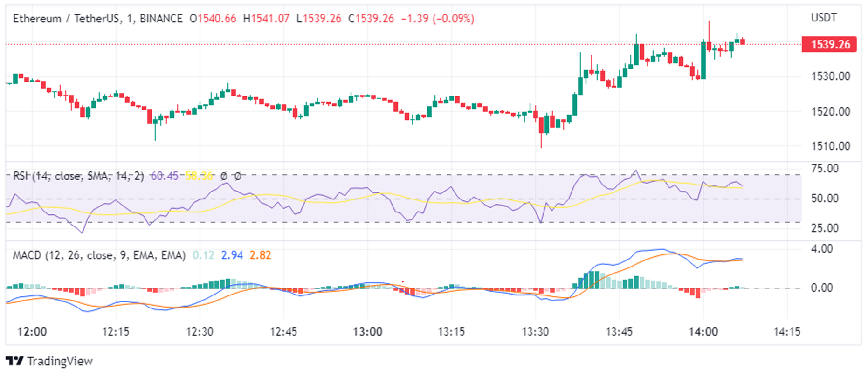Image resolution: width=868 pixels, height=370 pixels.
Task: Click the 13:00 time axis label
Action: coord(367,332)
